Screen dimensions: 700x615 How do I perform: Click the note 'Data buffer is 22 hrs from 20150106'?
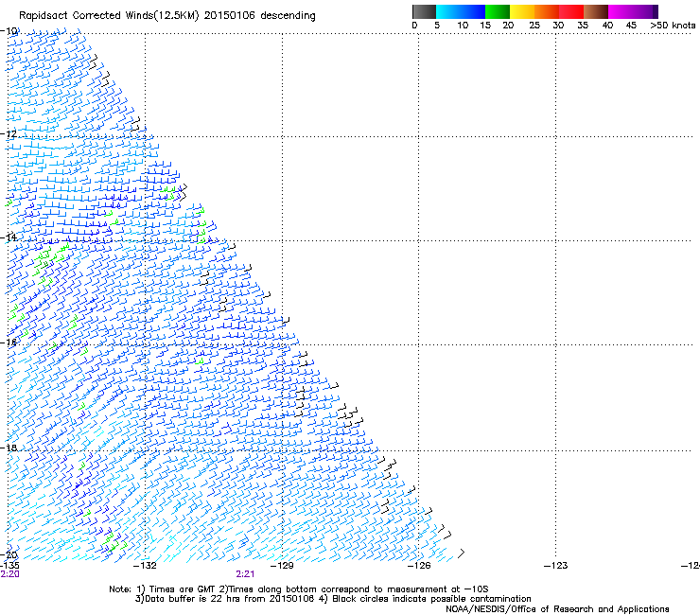(230, 599)
